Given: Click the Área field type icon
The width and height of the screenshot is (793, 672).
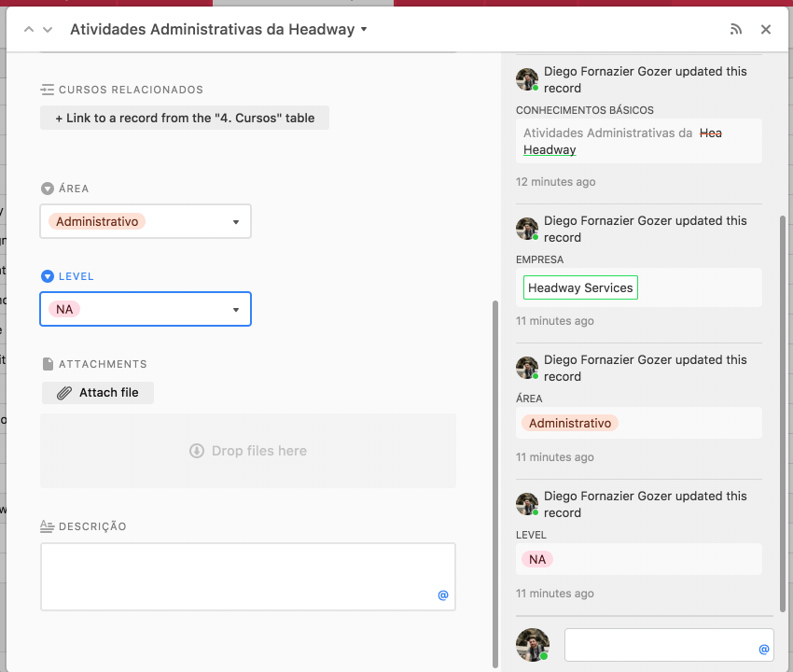Looking at the screenshot, I should click(x=48, y=189).
